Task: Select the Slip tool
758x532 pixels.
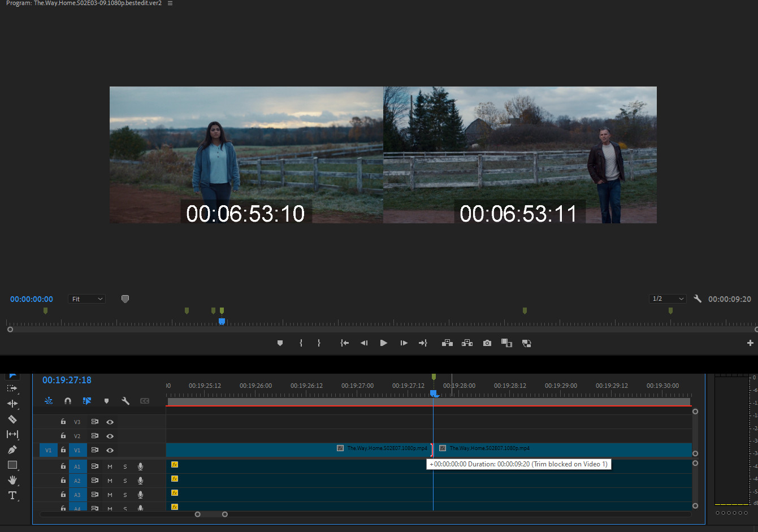Action: pyautogui.click(x=12, y=434)
